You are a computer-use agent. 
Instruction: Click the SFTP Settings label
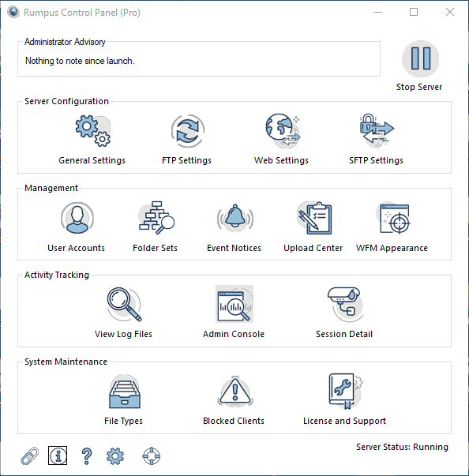pyautogui.click(x=376, y=160)
